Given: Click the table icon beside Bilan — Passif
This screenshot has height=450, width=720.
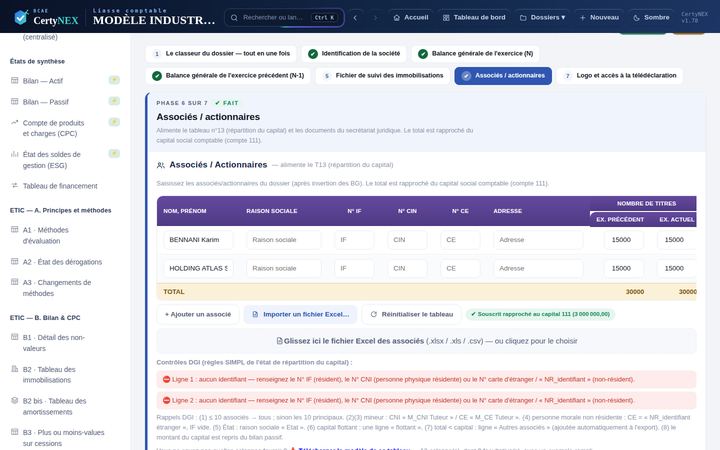Looking at the screenshot, I should click(x=15, y=101).
